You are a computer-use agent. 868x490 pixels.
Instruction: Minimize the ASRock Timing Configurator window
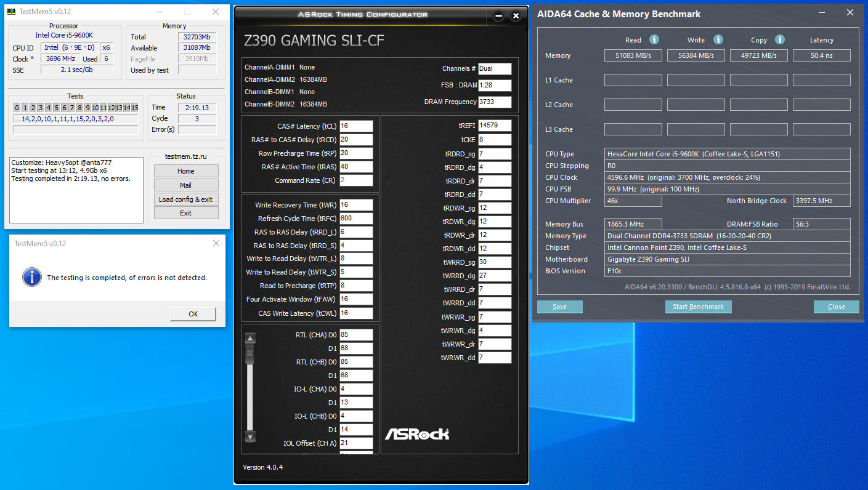click(x=500, y=16)
